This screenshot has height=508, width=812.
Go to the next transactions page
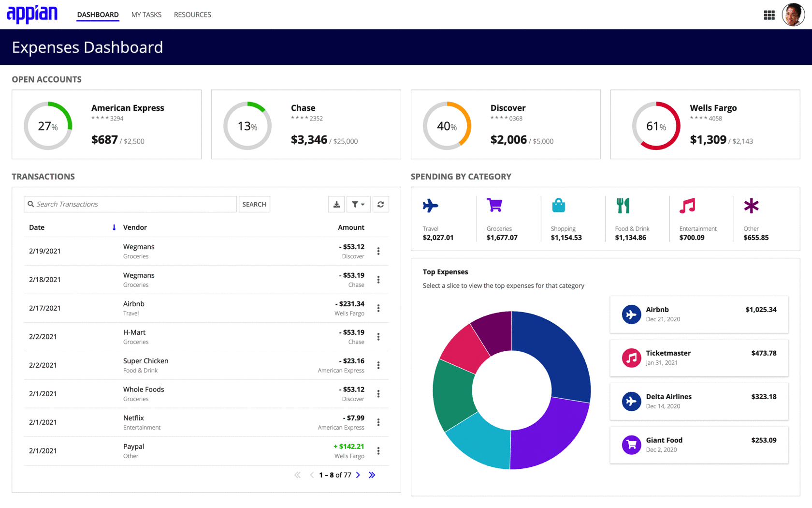[x=358, y=475]
